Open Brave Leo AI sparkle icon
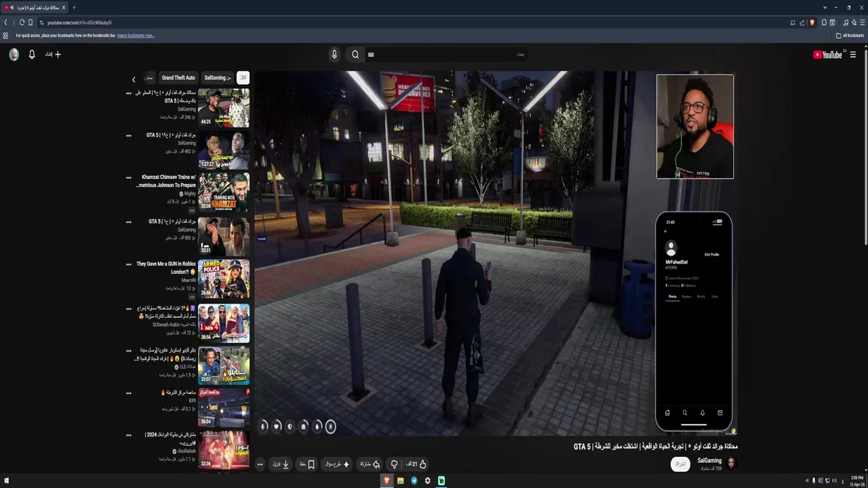This screenshot has width=868, height=488. coord(853,22)
